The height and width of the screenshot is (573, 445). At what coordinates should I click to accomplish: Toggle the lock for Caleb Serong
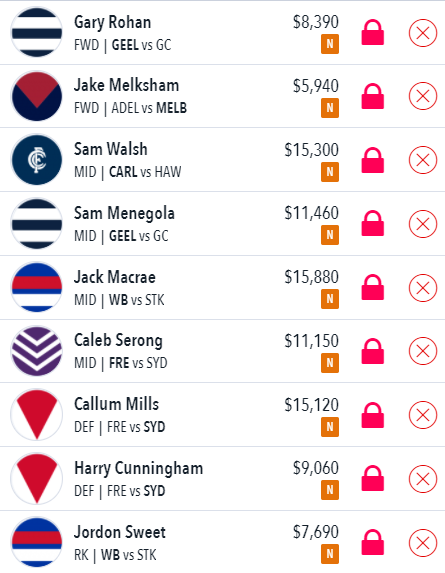pos(373,351)
